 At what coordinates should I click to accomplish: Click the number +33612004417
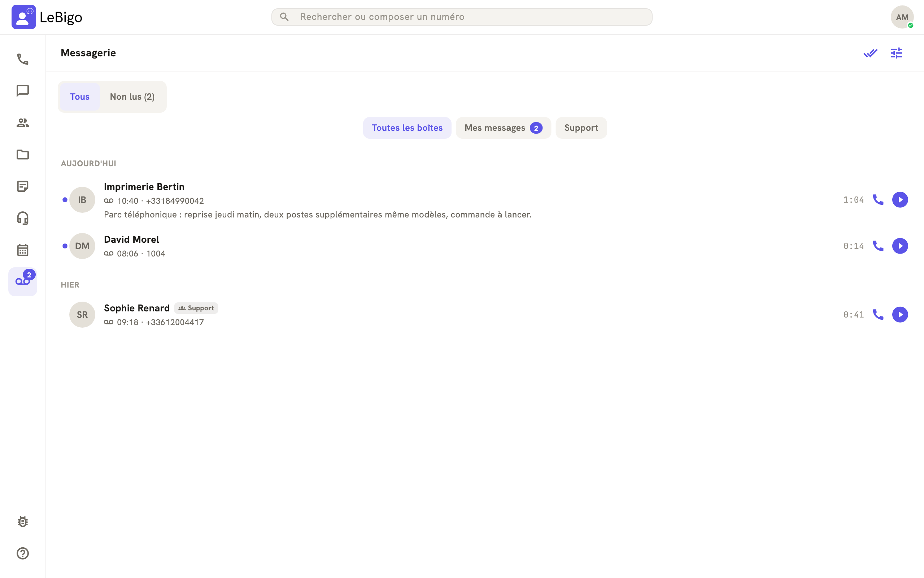pyautogui.click(x=175, y=323)
